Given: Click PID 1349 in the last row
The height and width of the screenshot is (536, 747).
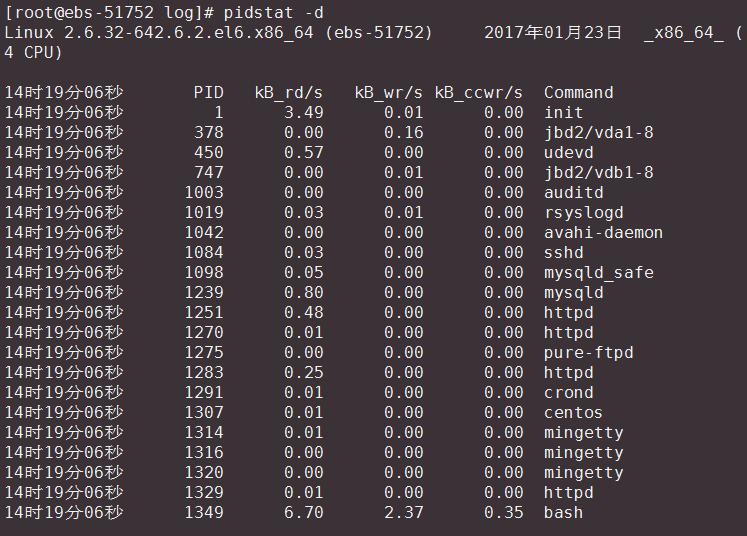Looking at the screenshot, I should pos(204,513).
